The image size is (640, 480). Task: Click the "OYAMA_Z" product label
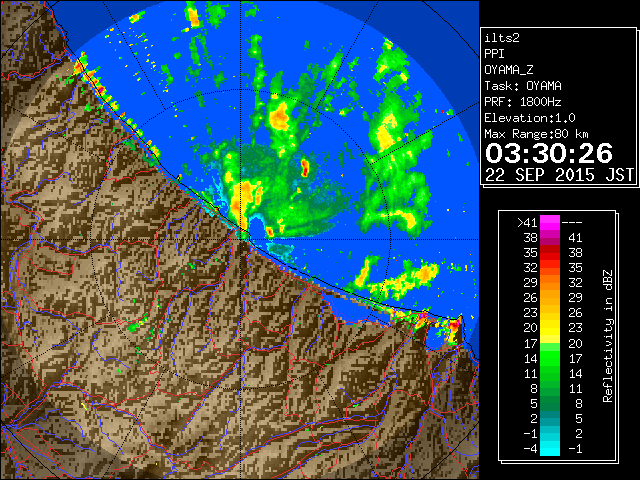[x=509, y=70]
